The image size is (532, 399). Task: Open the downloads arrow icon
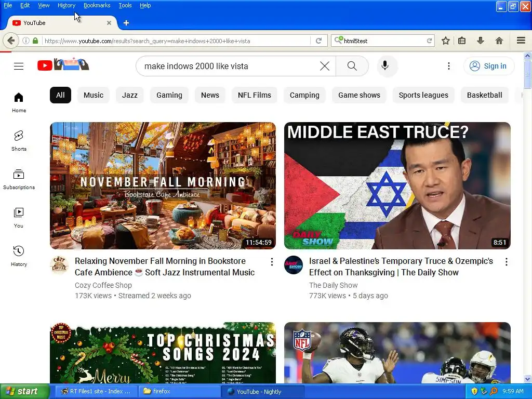point(481,41)
